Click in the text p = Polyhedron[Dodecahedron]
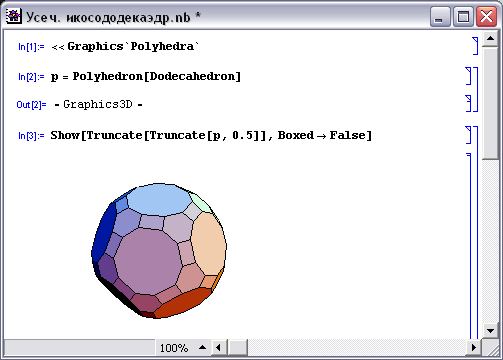 coord(146,77)
